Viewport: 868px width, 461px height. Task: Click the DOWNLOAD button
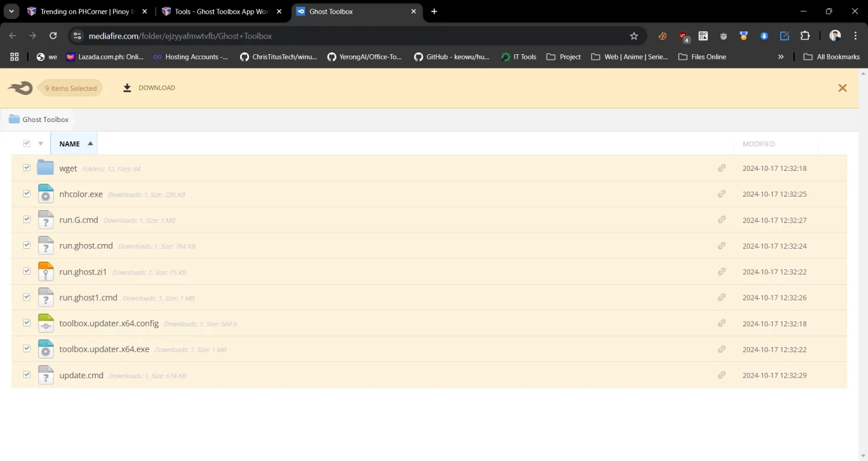click(149, 87)
